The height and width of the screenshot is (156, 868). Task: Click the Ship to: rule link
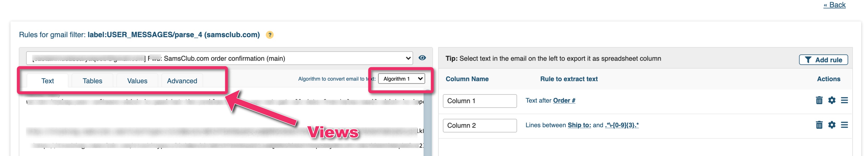(x=579, y=125)
